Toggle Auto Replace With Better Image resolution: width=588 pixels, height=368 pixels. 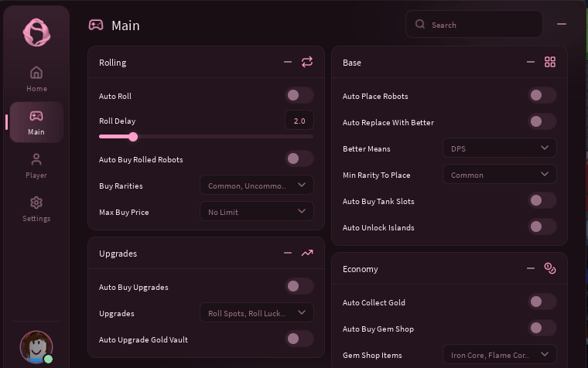542,121
